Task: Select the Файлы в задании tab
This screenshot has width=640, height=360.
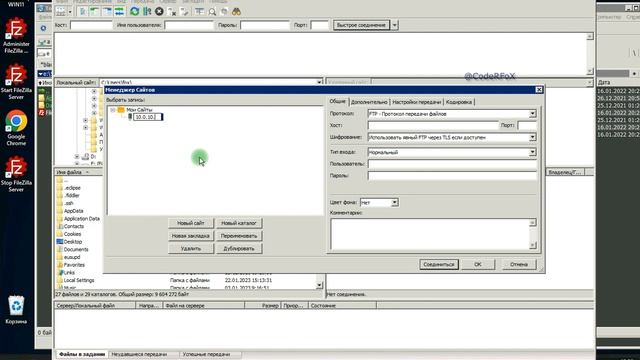Action: pos(82,354)
